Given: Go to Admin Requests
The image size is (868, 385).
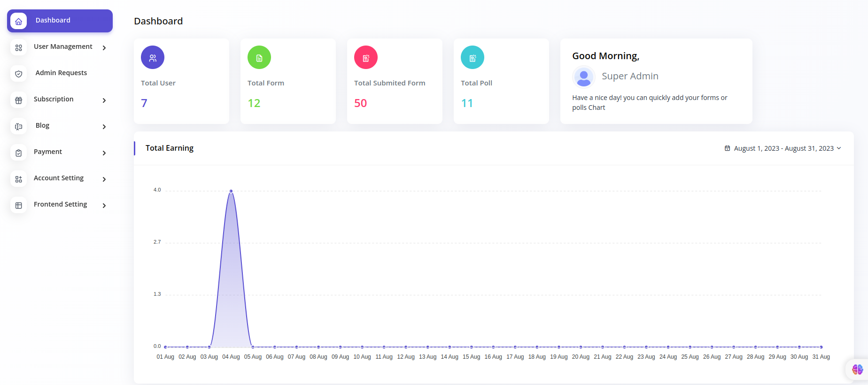Looking at the screenshot, I should [60, 73].
